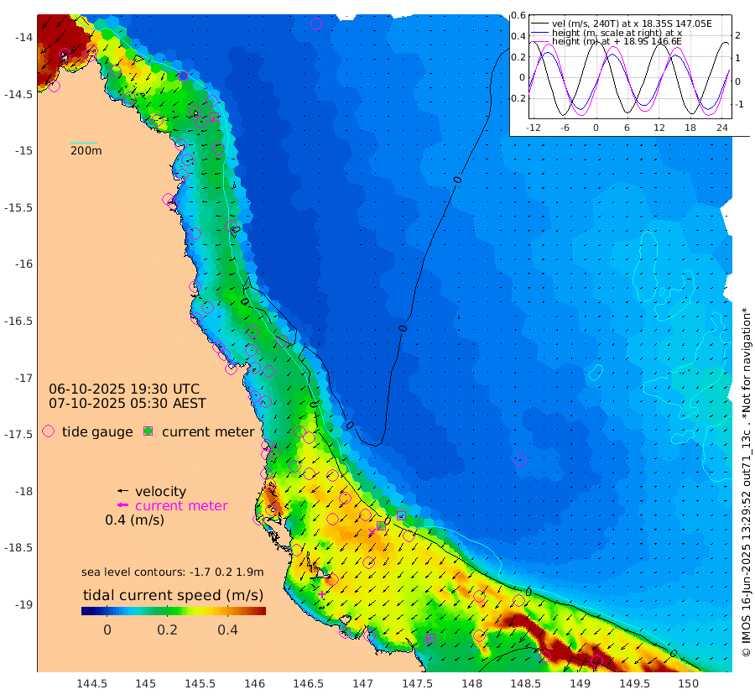The image size is (755, 700).
Task: Click the black velocity arrow legend symbol
Action: pos(123,491)
